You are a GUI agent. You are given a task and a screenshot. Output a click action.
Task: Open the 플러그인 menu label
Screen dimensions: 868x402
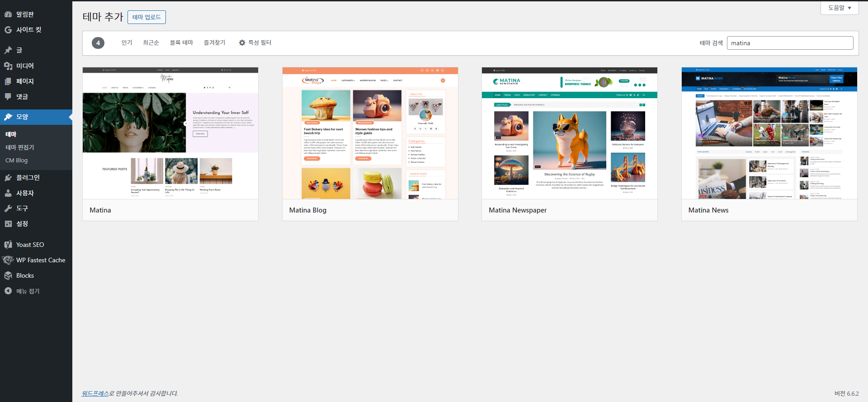pos(28,178)
